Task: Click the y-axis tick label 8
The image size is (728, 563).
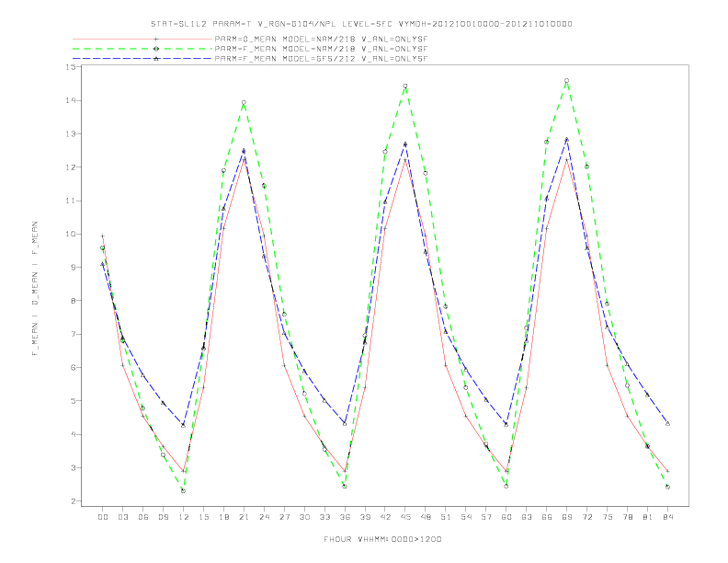Action: (74, 301)
